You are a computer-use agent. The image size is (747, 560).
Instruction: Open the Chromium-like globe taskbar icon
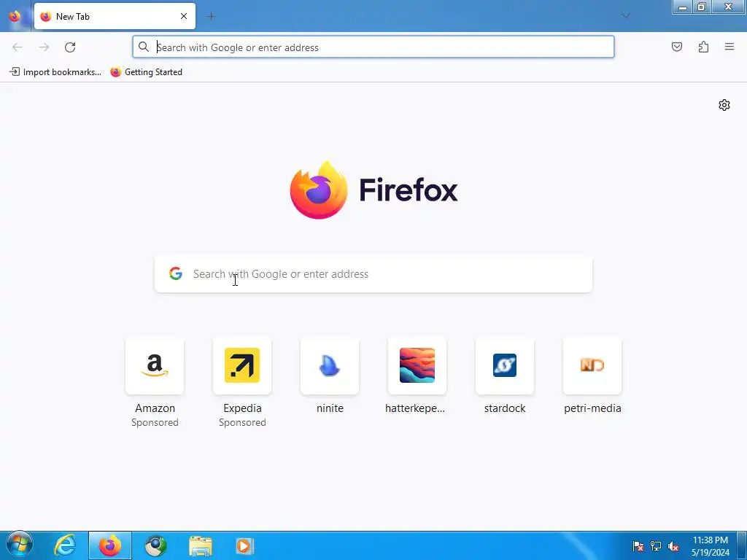pyautogui.click(x=155, y=545)
